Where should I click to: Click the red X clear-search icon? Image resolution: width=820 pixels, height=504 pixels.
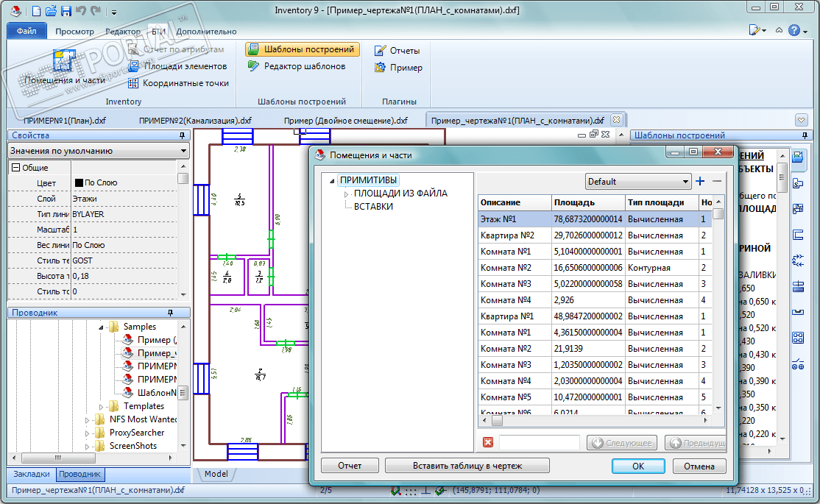point(487,442)
